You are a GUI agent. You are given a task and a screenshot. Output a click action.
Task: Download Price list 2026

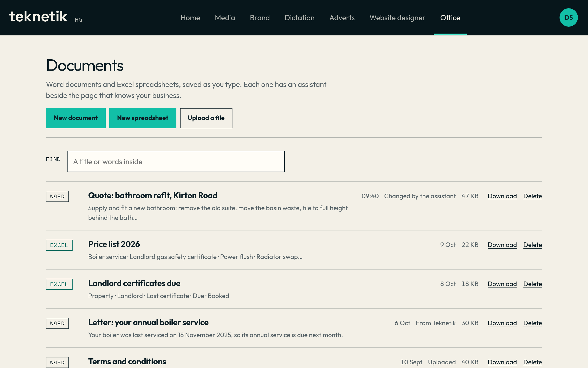[x=502, y=245]
